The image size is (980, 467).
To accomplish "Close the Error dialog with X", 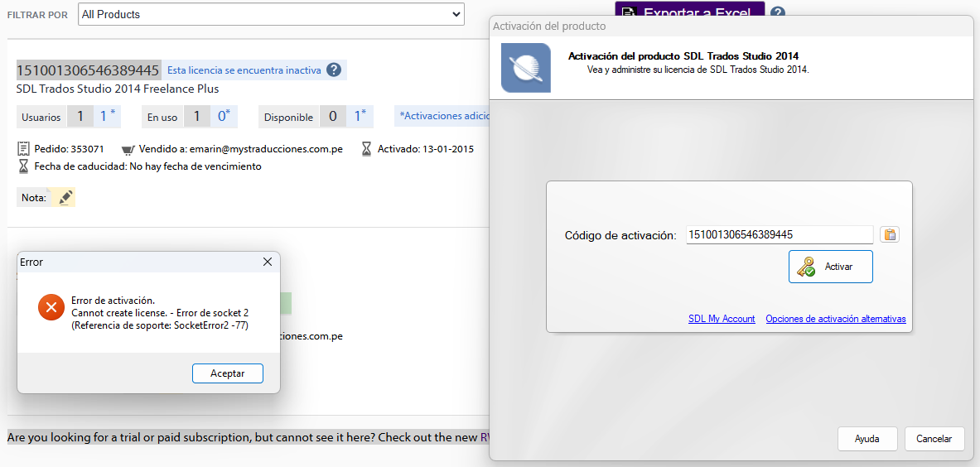I will 267,262.
